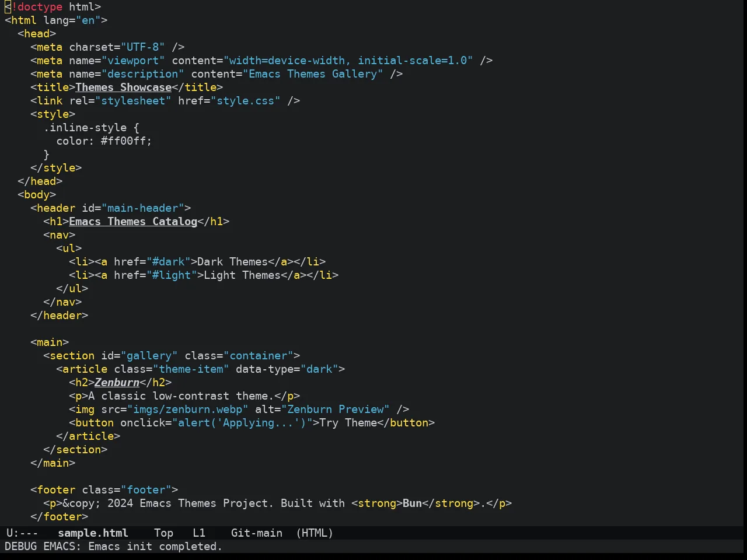Click the opening <body> tag

click(x=37, y=195)
